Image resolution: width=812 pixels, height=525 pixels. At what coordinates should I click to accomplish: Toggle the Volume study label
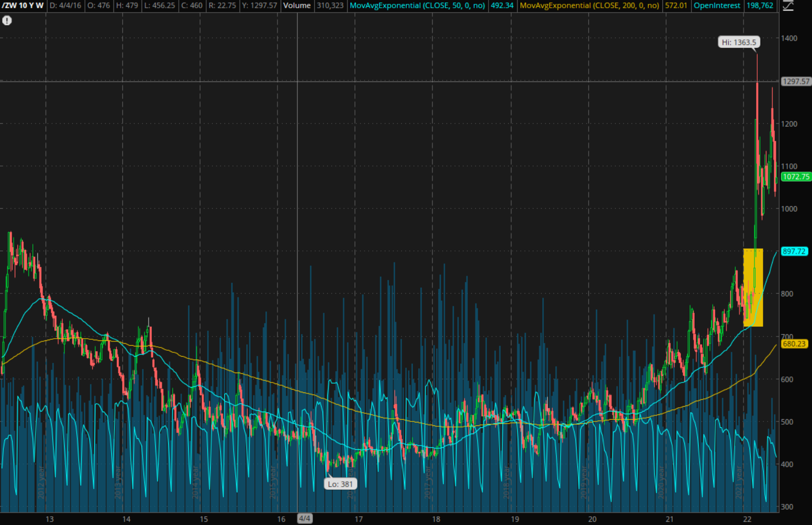(297, 6)
